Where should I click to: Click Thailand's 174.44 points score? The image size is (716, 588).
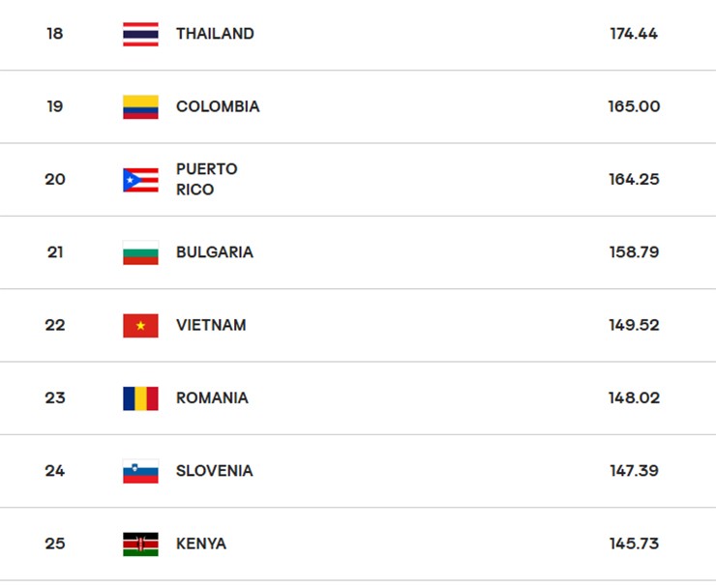[634, 34]
